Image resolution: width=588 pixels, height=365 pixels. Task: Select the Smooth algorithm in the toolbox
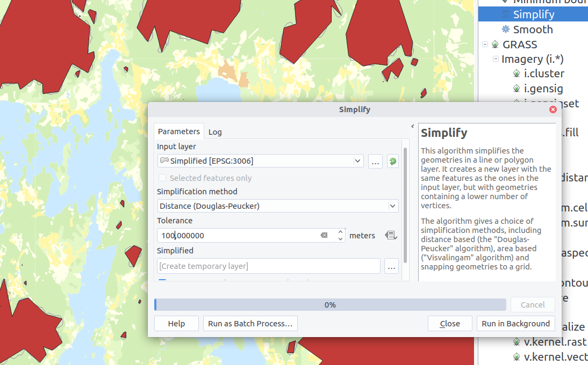(x=532, y=30)
